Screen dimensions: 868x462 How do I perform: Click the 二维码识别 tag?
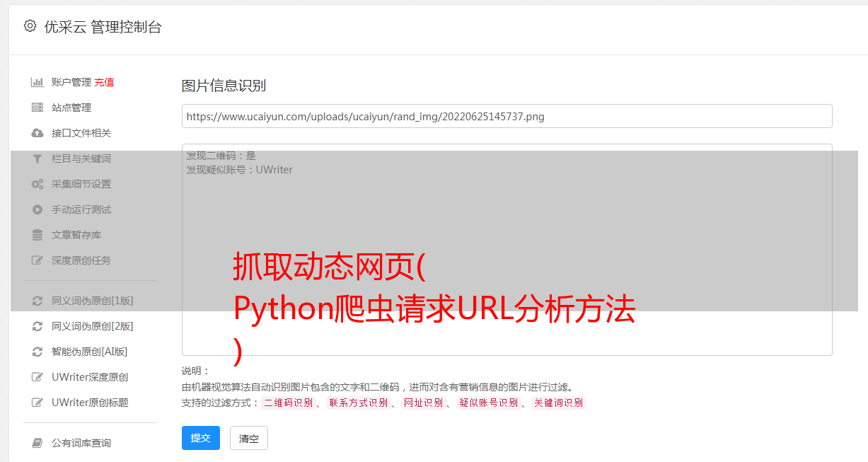[288, 403]
